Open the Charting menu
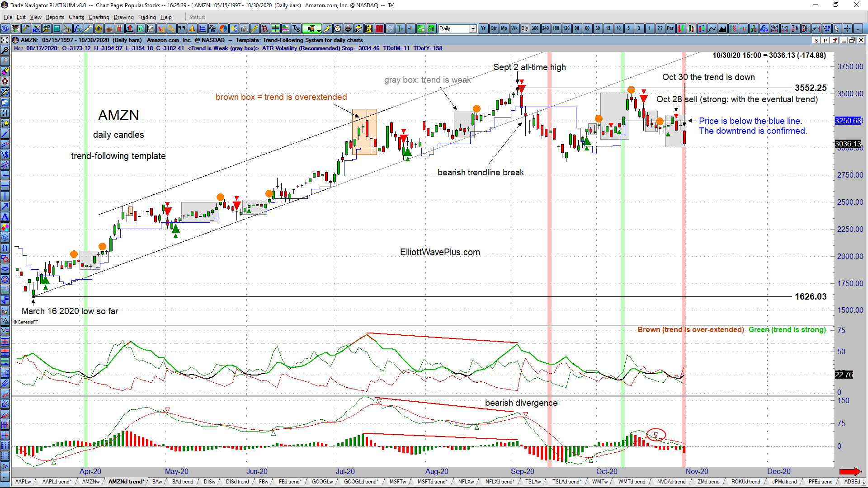Viewport: 868px width, 488px height. point(99,17)
